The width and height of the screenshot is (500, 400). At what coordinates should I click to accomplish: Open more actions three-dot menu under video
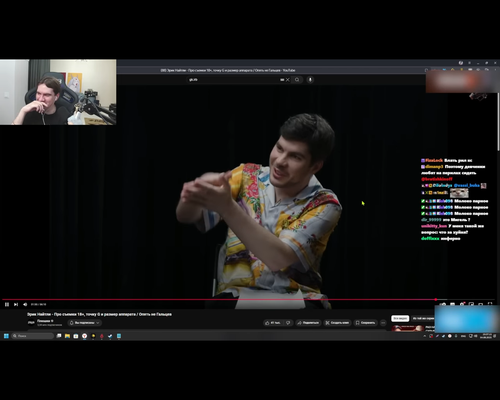(383, 323)
